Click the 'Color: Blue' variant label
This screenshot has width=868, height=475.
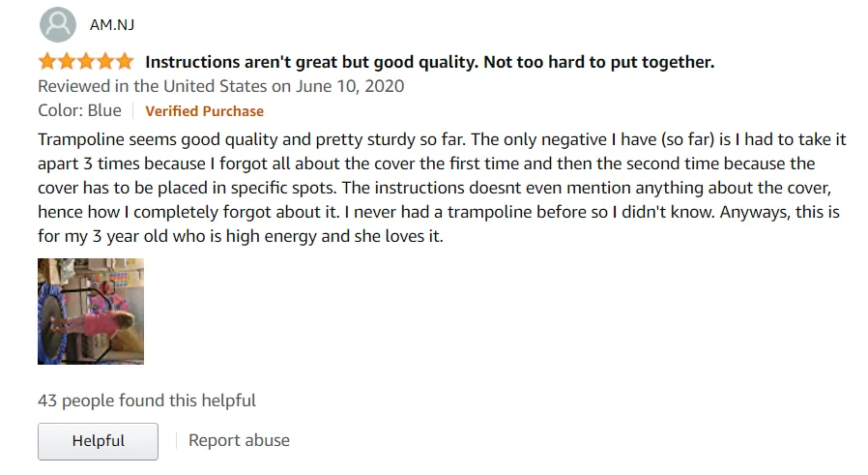click(x=79, y=110)
